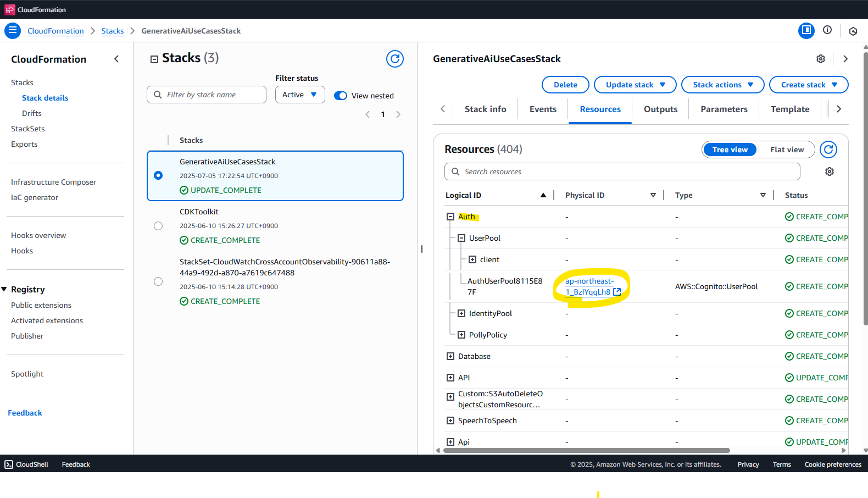Switch resources to Tree view
This screenshot has width=868, height=498.
click(730, 150)
